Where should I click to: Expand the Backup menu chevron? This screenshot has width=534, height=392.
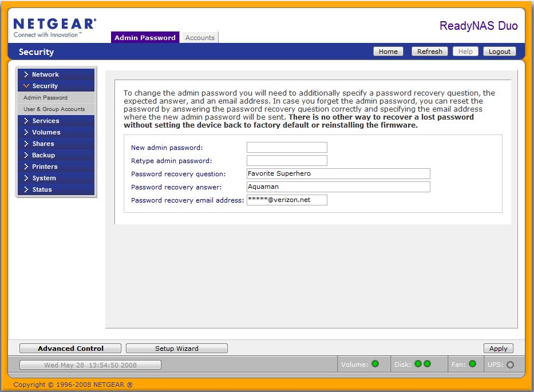point(26,155)
